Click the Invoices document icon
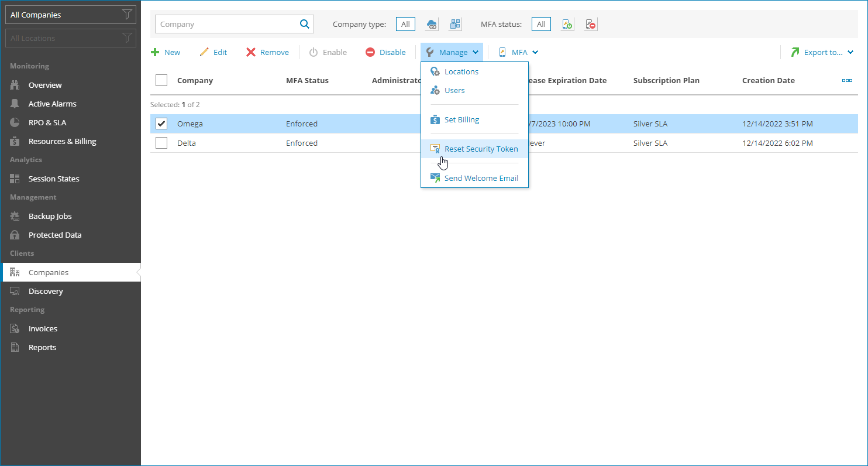This screenshot has width=868, height=466. [x=15, y=328]
